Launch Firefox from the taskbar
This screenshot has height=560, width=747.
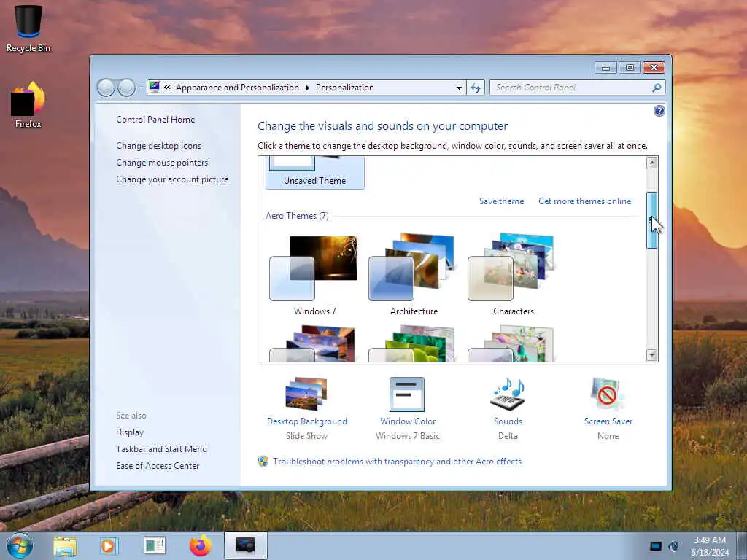[x=200, y=545]
